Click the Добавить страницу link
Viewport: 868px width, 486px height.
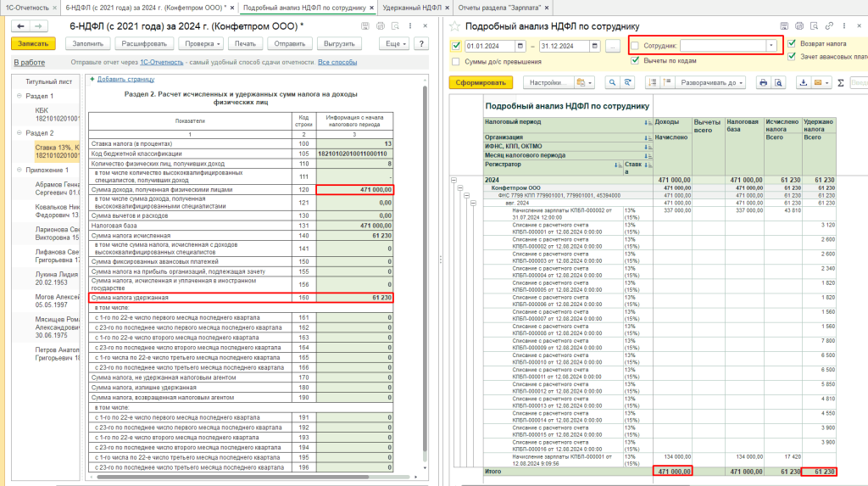tap(124, 79)
